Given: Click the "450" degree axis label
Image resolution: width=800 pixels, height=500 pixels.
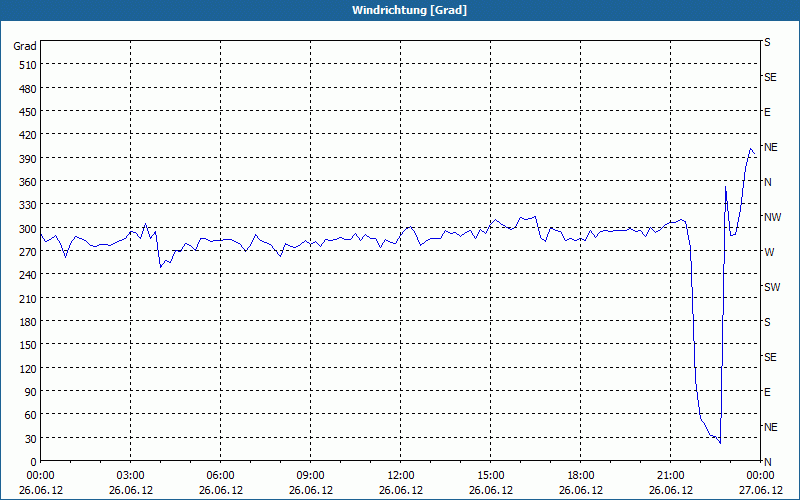Looking at the screenshot, I should 29,112.
